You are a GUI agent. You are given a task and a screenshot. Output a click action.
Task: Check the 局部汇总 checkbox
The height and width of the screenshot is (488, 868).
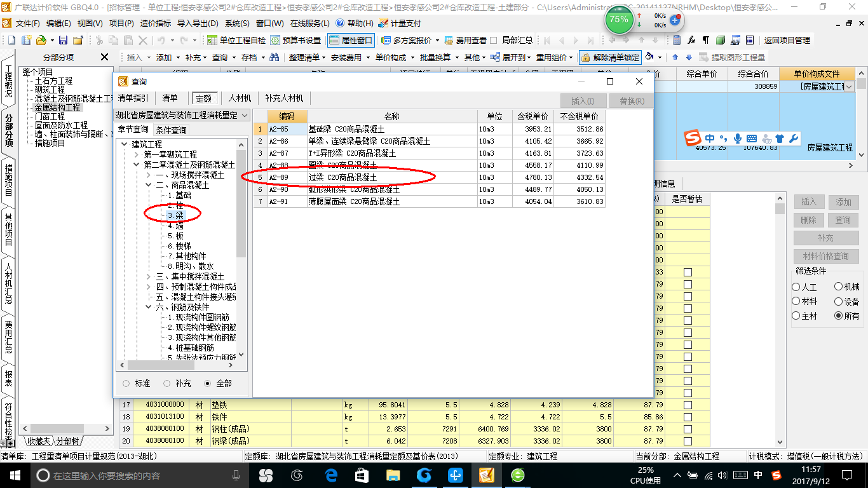[494, 40]
